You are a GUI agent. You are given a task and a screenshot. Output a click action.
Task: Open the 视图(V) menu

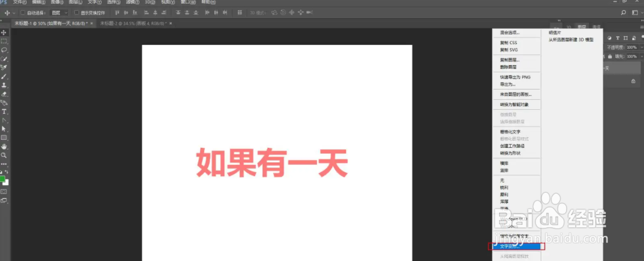pyautogui.click(x=168, y=2)
